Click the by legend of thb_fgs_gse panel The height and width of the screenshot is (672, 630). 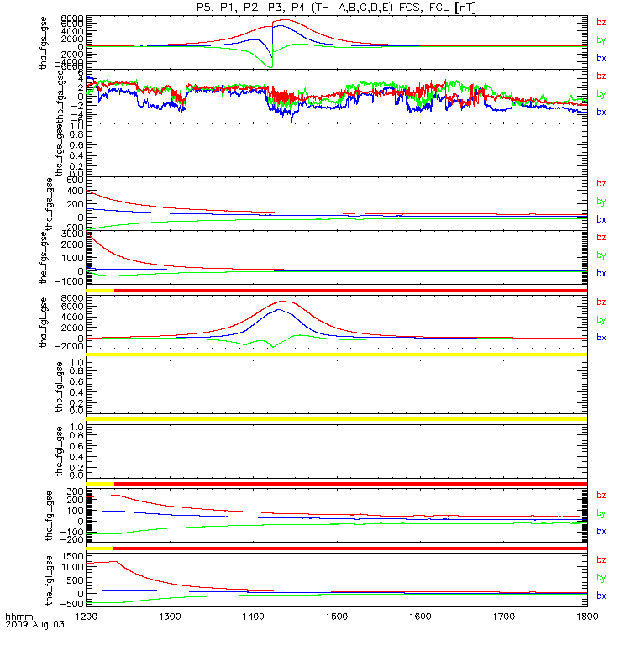pos(601,94)
